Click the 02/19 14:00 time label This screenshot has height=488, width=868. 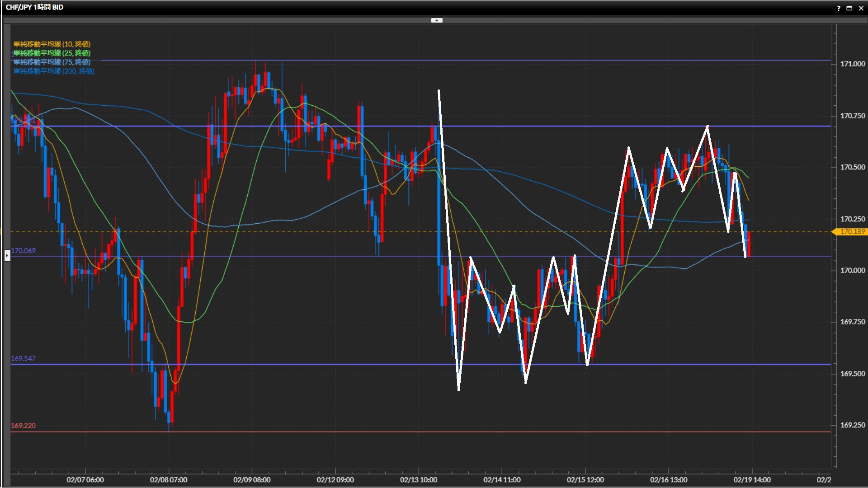(x=752, y=479)
